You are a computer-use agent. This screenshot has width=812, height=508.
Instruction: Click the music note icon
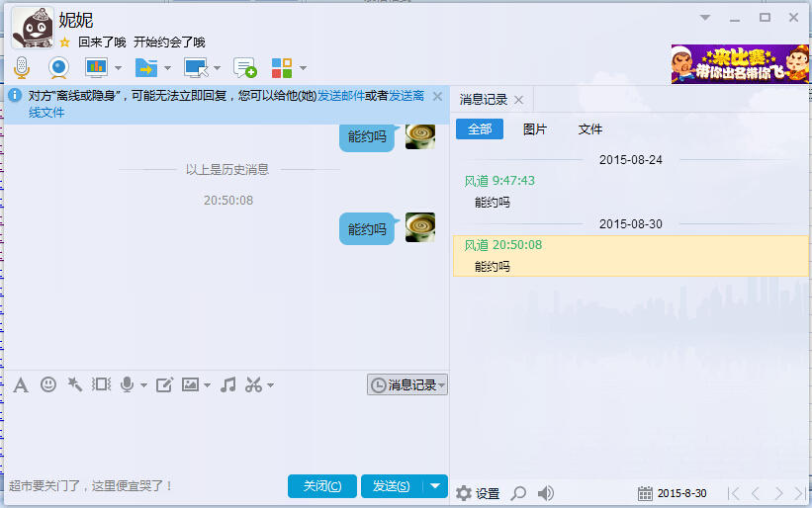227,384
